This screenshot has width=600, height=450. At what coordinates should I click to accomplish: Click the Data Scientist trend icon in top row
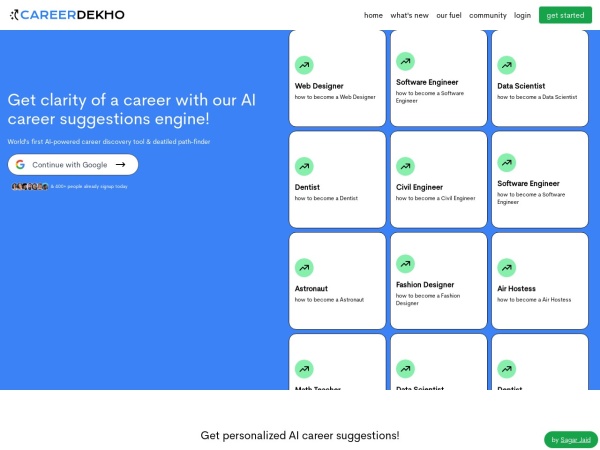pos(507,65)
